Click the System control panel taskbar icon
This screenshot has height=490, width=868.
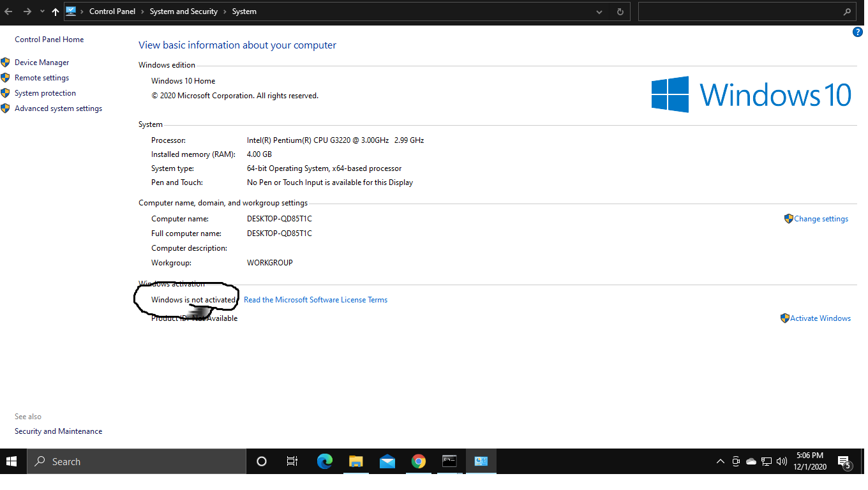(481, 461)
